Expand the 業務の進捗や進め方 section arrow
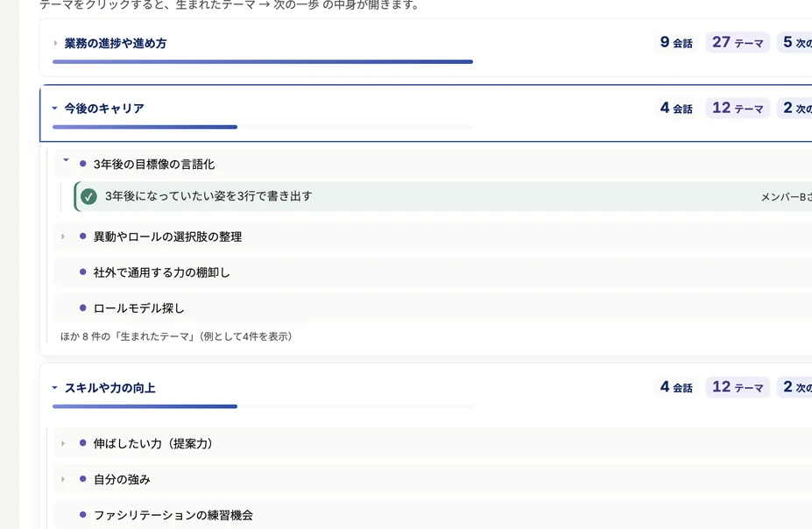 point(55,43)
